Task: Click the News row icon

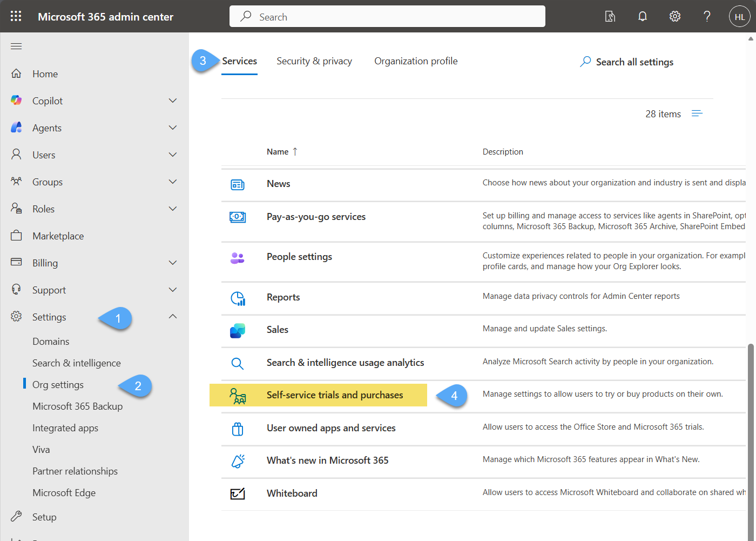Action: [238, 185]
